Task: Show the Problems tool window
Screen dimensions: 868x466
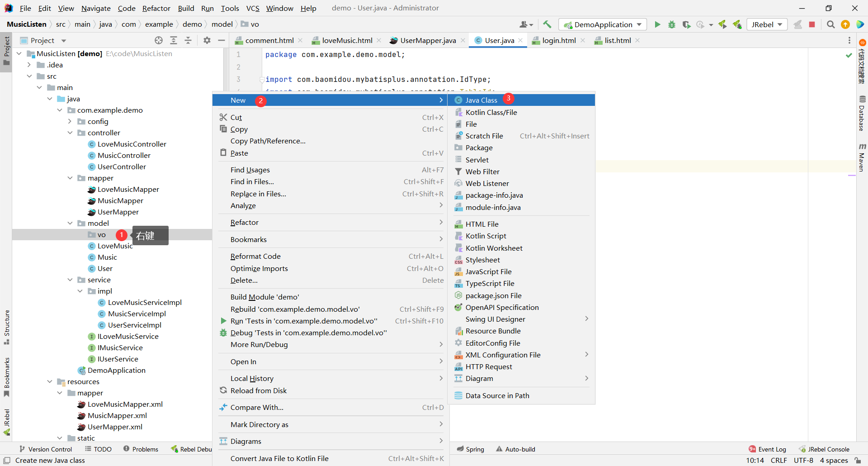Action: 141,449
